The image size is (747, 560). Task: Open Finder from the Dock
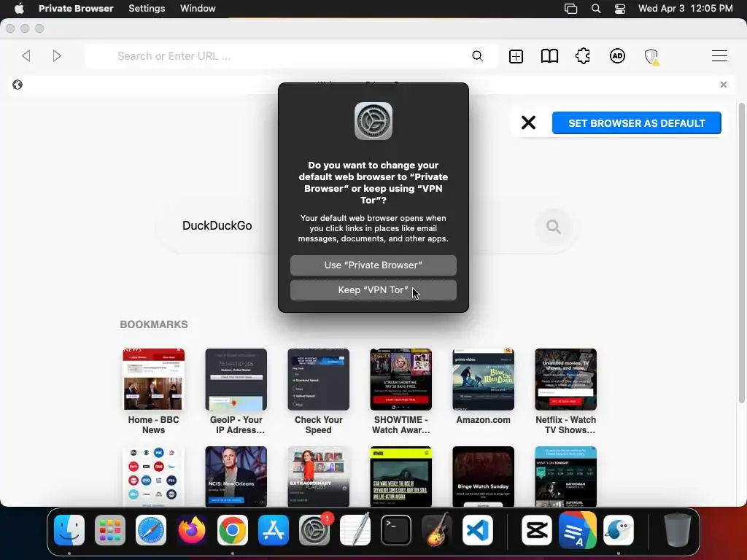point(69,530)
